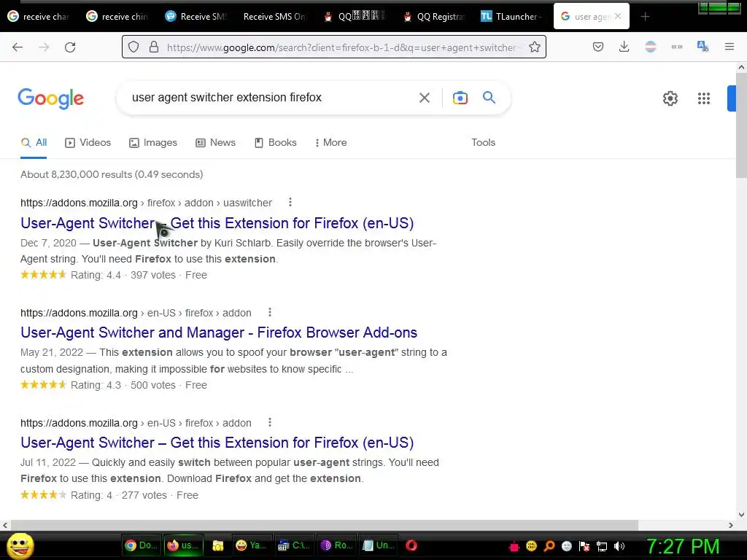Switch to the 'C:\...' taskbar window
This screenshot has width=747, height=560.
pos(294,545)
